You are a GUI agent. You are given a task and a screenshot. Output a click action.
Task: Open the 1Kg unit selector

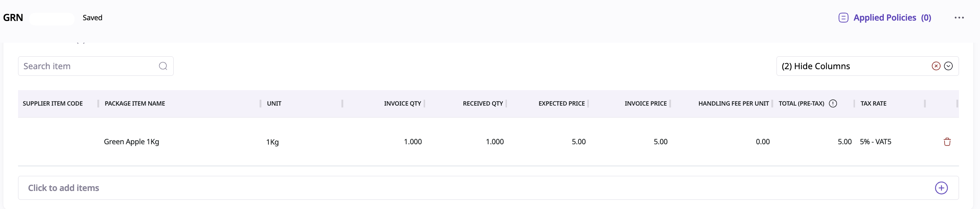[272, 142]
